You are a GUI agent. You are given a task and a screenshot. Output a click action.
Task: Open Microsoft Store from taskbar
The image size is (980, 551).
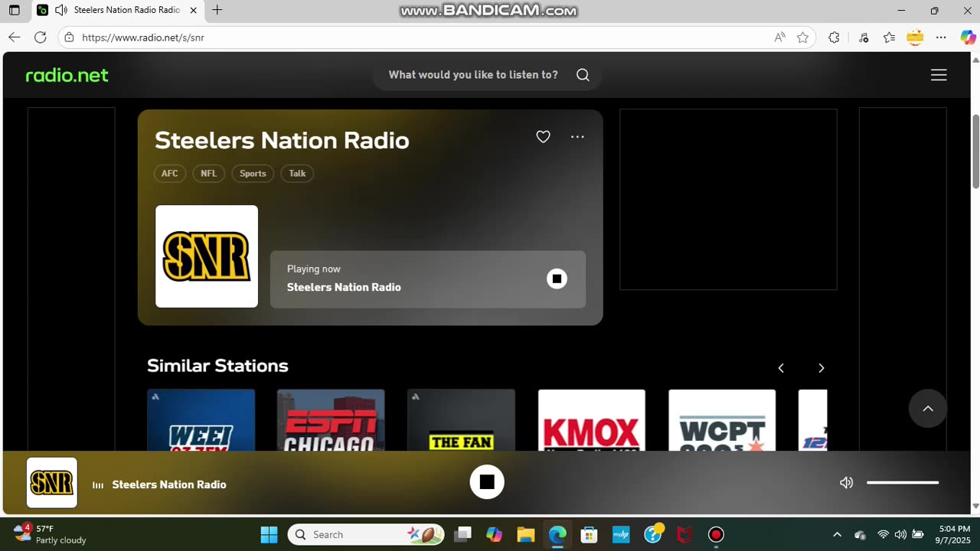pyautogui.click(x=589, y=534)
